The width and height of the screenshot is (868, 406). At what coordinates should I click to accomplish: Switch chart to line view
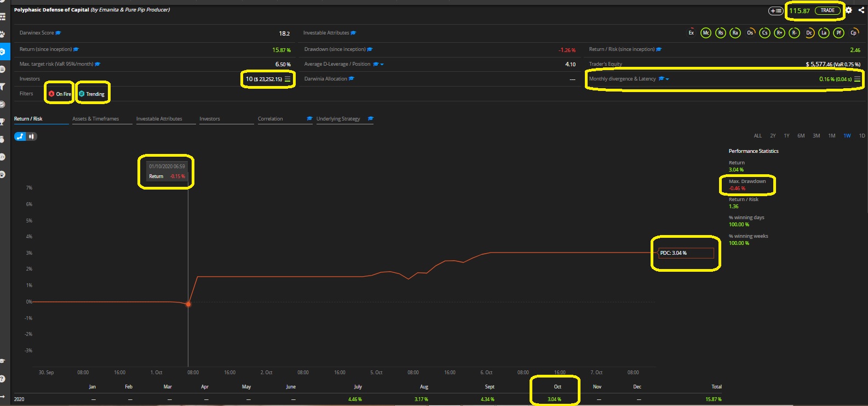pyautogui.click(x=20, y=136)
